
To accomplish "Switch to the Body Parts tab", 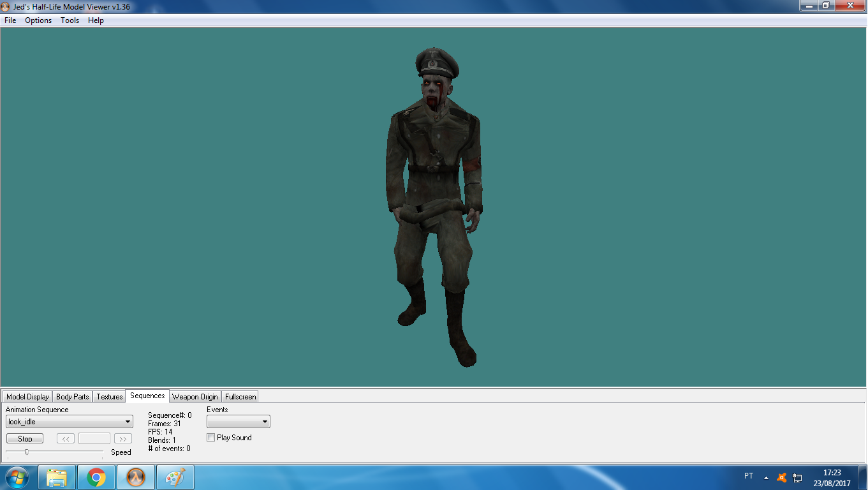I will 73,397.
